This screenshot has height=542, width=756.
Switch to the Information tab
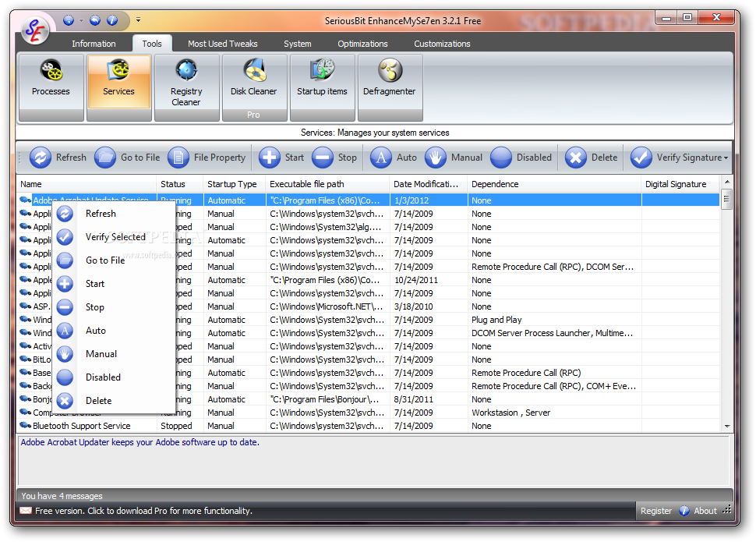(94, 44)
